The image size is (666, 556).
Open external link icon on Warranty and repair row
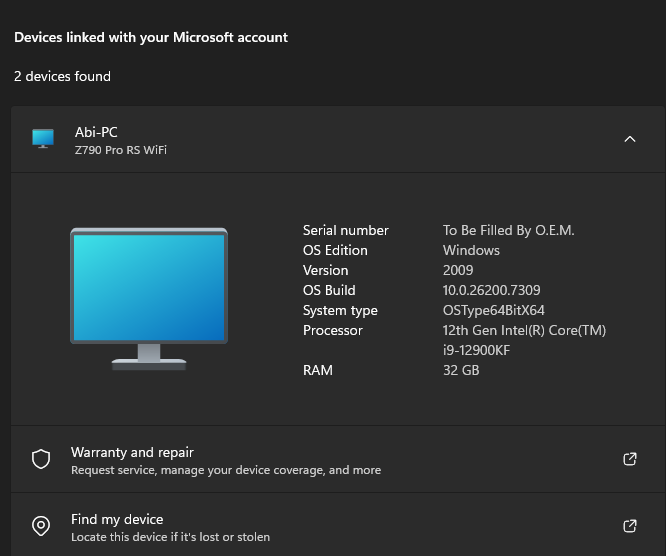click(x=629, y=459)
